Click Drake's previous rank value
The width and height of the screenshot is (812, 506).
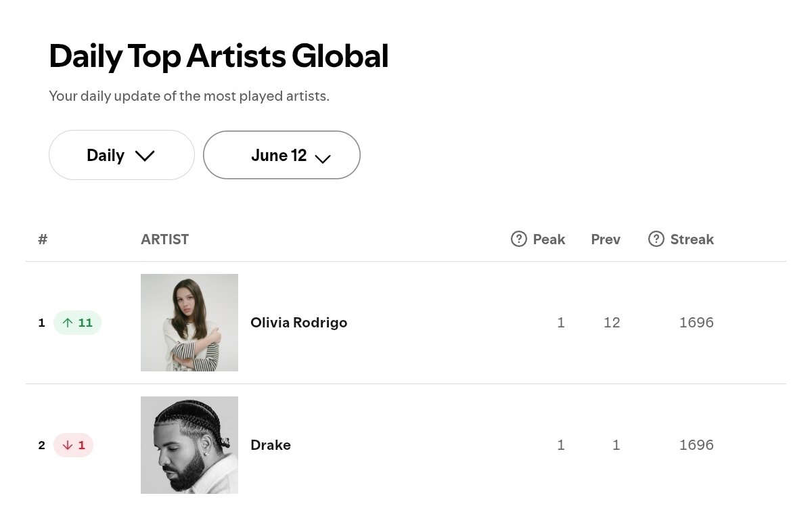pyautogui.click(x=616, y=445)
